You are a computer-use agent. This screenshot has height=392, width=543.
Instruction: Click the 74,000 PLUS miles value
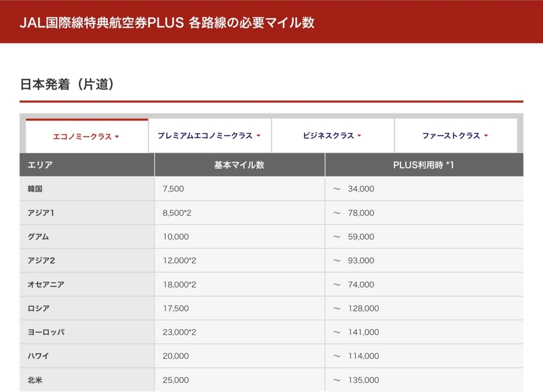pyautogui.click(x=361, y=284)
